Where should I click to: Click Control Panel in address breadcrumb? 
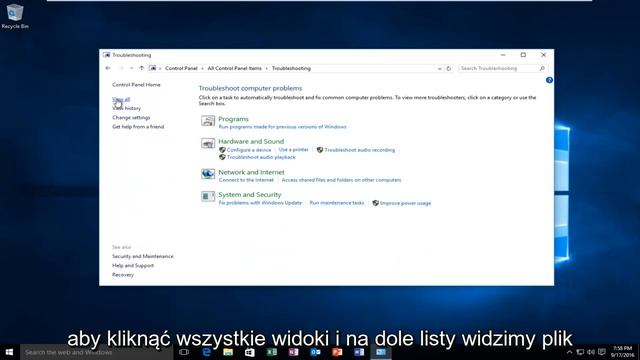pyautogui.click(x=181, y=69)
